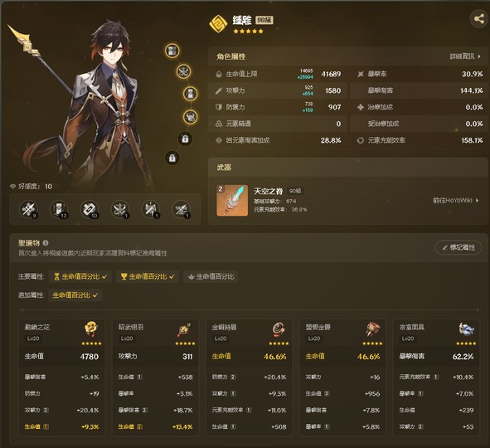Select the second constellation node icon
Screen dimensions: 490x448
pyautogui.click(x=184, y=71)
